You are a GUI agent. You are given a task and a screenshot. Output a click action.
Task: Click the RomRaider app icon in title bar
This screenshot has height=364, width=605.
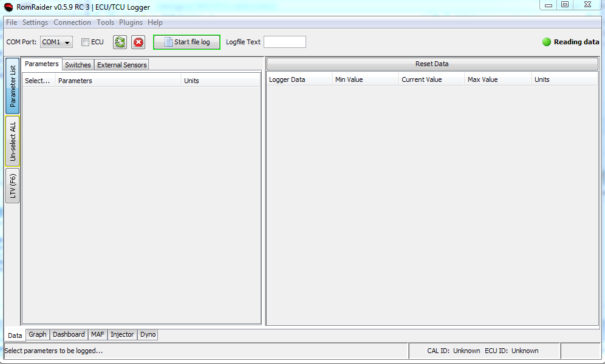click(x=9, y=7)
